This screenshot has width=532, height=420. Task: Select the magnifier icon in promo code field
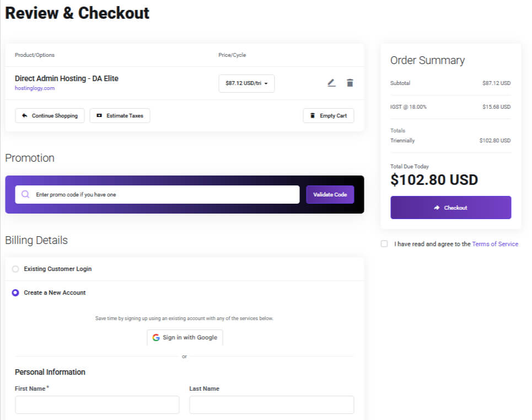[24, 194]
